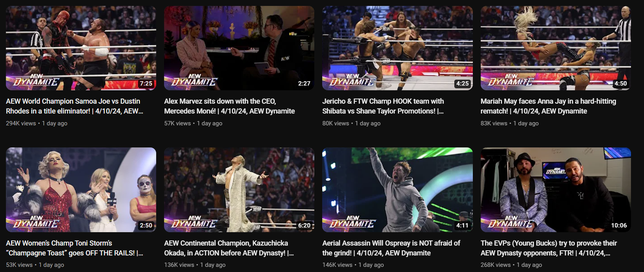Image resolution: width=644 pixels, height=272 pixels.
Task: Click the 10:06 duration badge
Action: coord(619,225)
